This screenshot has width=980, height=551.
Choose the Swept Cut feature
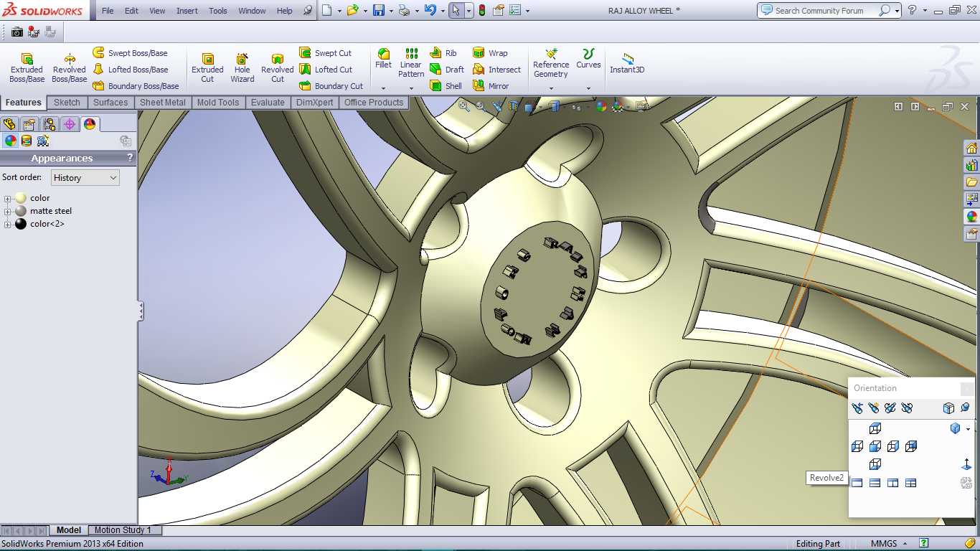326,53
